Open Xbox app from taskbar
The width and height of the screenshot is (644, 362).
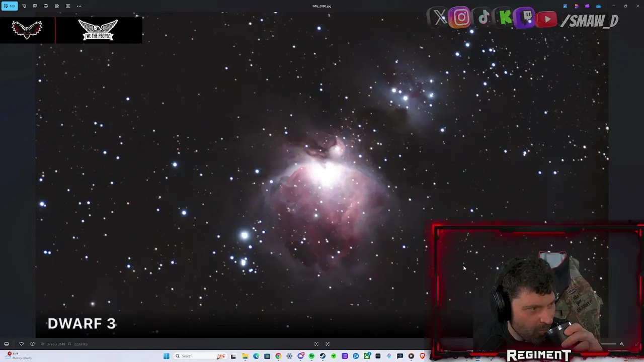pyautogui.click(x=367, y=356)
